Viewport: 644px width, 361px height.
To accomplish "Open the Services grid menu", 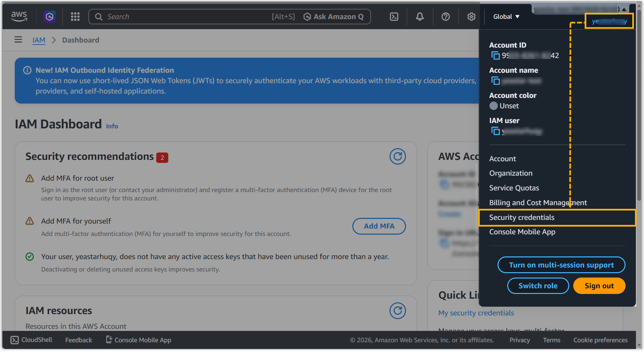I will click(x=75, y=16).
